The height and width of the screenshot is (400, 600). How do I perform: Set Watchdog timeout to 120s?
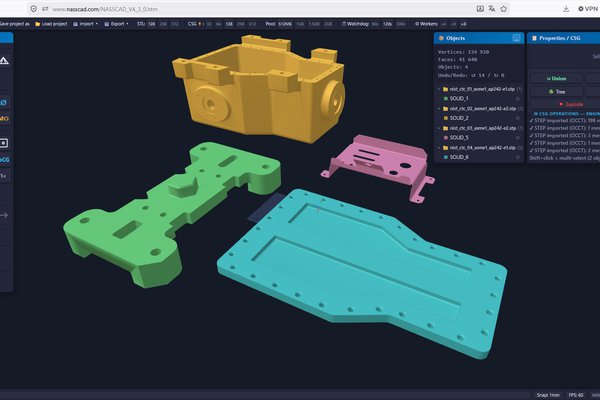388,24
